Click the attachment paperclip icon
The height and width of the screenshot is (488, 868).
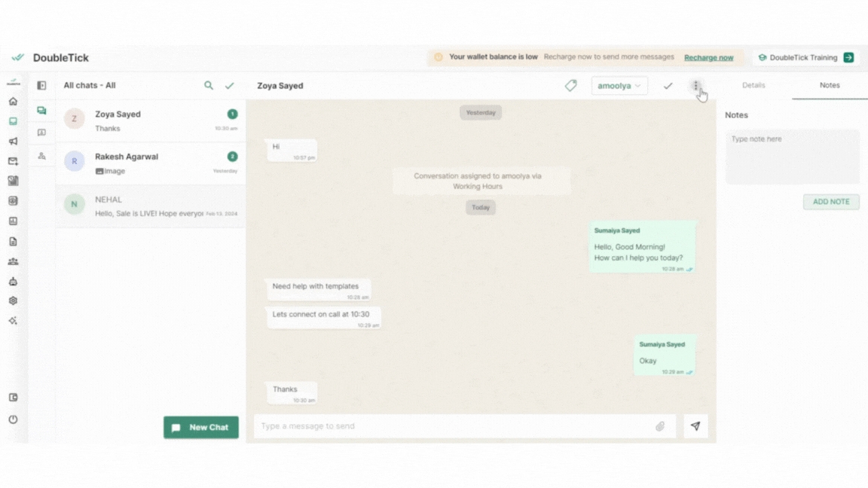coord(660,426)
